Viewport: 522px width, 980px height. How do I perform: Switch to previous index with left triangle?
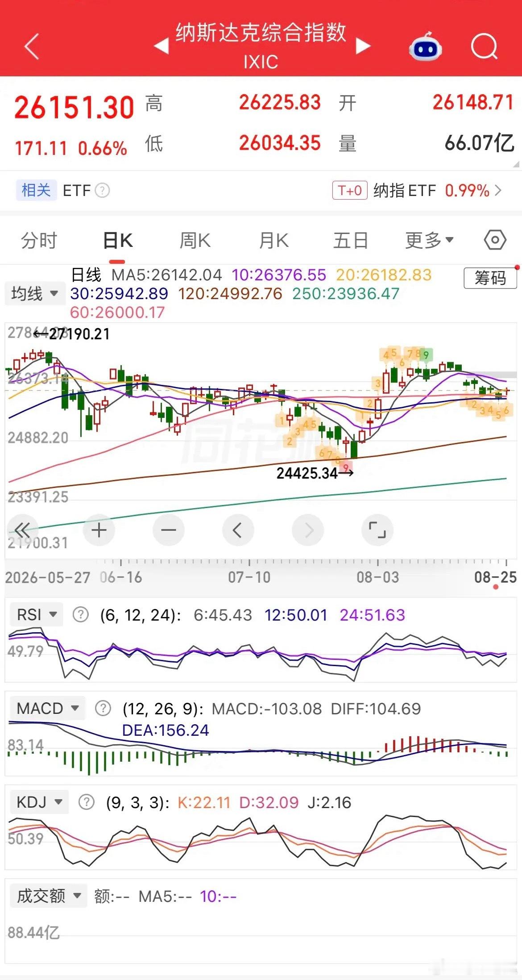(162, 46)
